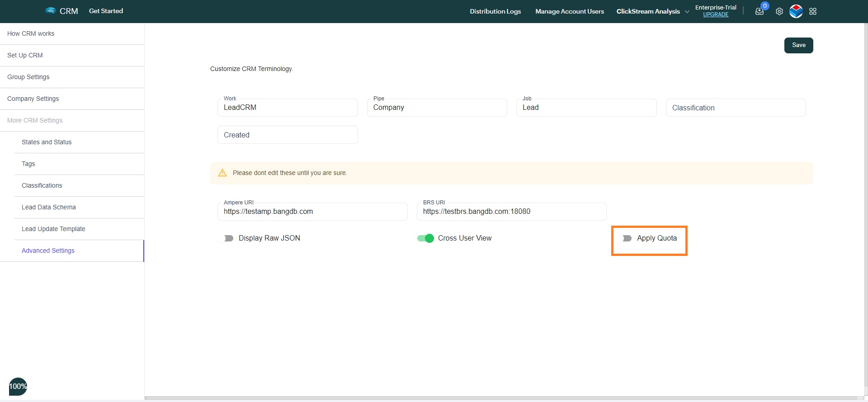The image size is (868, 402).
Task: Expand the ClickStream Analysis dropdown arrow
Action: (687, 12)
